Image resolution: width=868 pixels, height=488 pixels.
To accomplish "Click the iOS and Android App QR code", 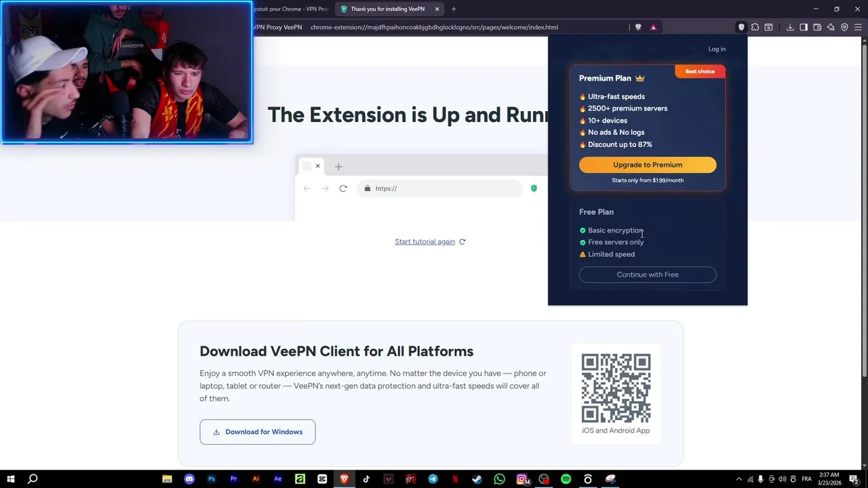I will click(616, 388).
